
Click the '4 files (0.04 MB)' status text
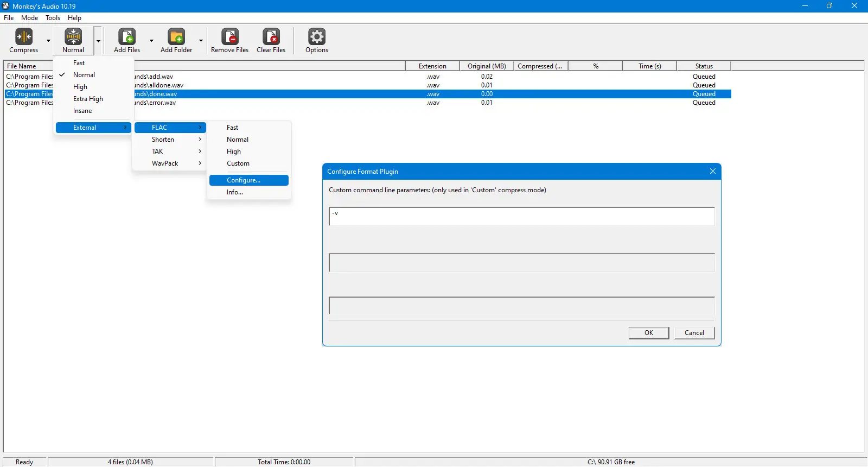point(130,462)
